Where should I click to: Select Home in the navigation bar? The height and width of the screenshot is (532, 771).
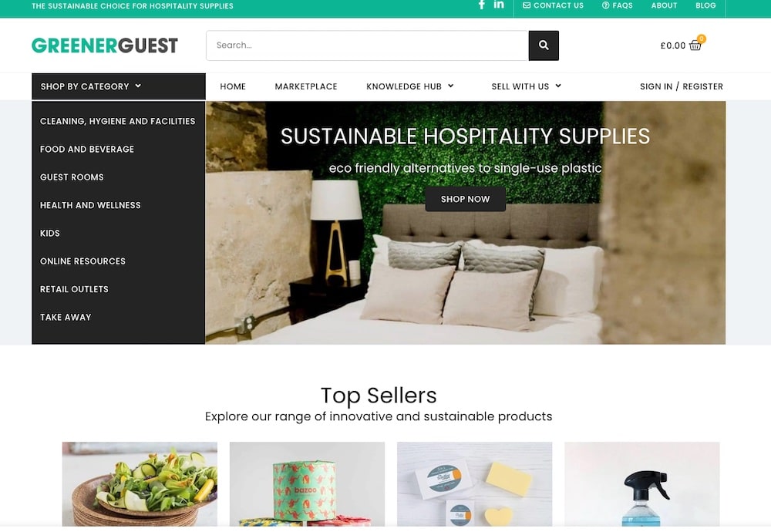(233, 86)
